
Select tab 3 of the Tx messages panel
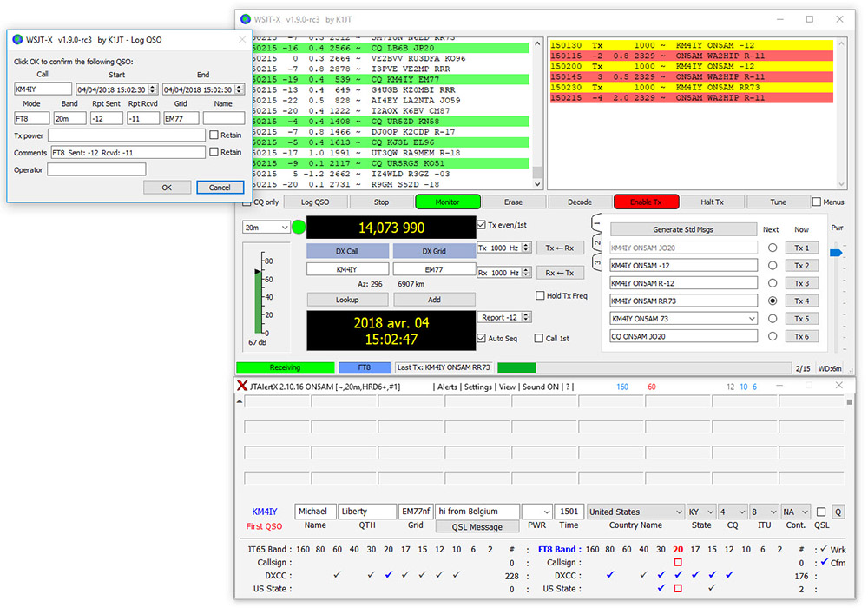tap(597, 261)
